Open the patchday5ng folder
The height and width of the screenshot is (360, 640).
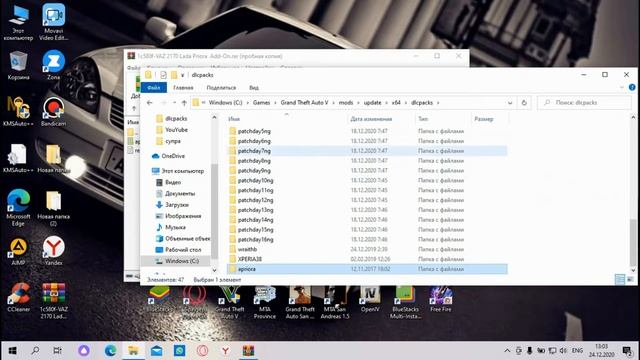point(254,131)
